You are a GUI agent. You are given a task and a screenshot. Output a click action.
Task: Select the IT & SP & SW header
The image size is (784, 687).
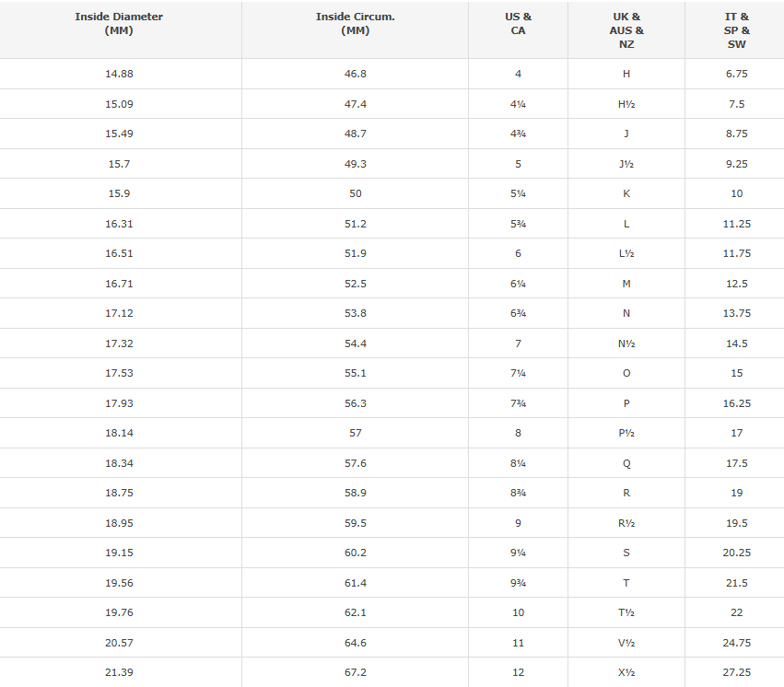[736, 29]
